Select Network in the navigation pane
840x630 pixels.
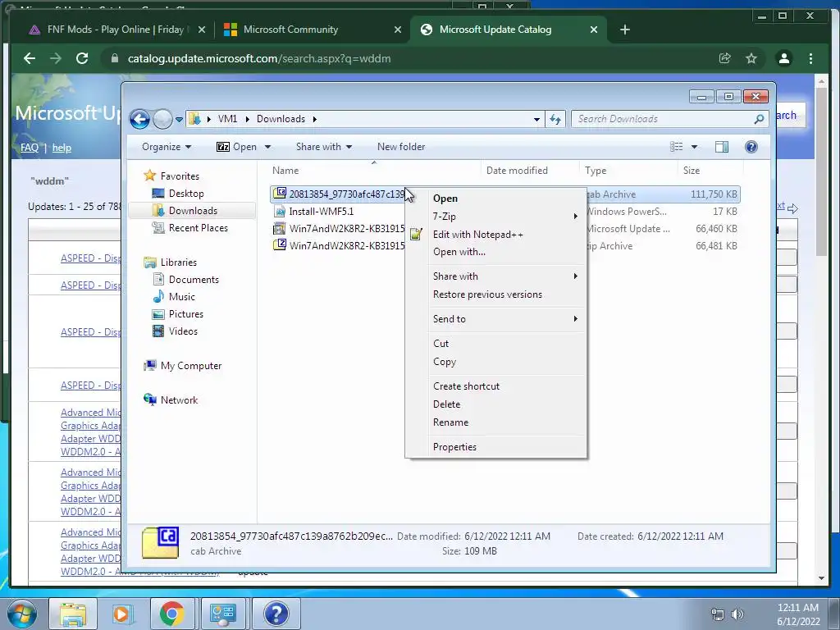(x=179, y=399)
